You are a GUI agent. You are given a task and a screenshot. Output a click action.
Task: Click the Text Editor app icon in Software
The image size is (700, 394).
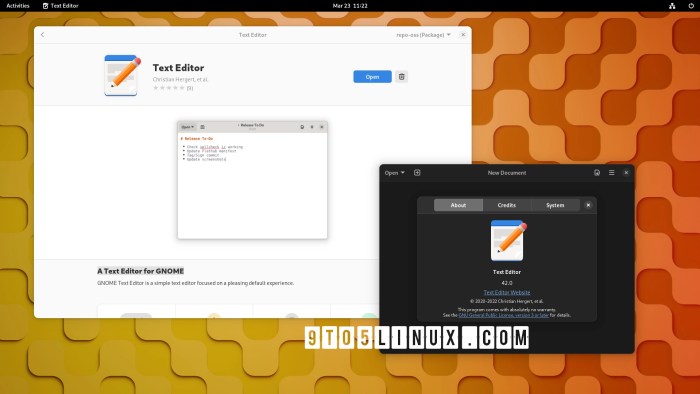122,75
